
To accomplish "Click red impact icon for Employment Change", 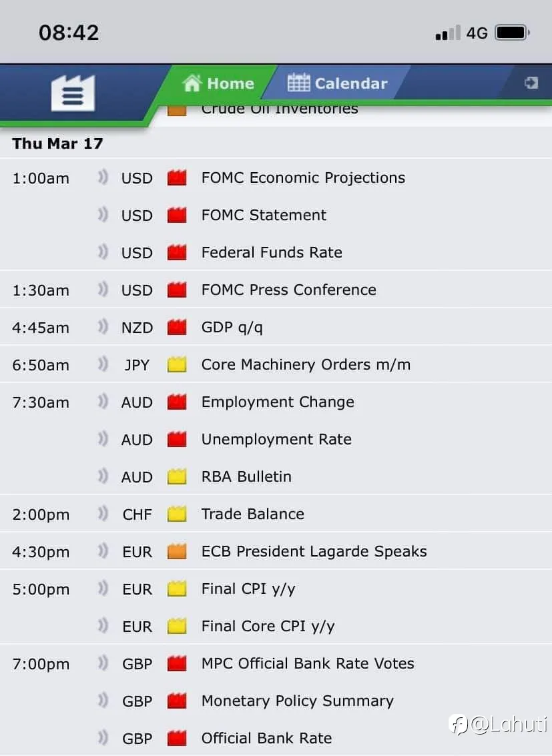I will [177, 401].
